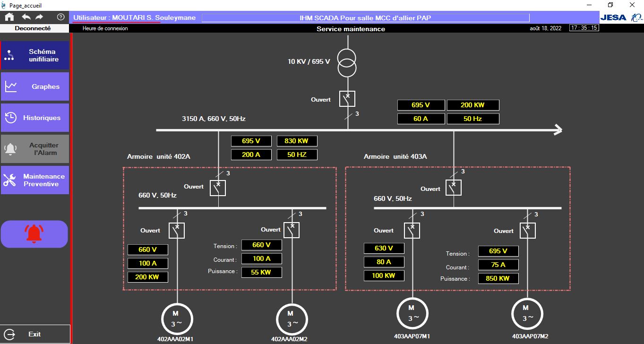Screen dimensions: 644x344
Task: Click the 830 KW value for unit 402A
Action: point(297,141)
